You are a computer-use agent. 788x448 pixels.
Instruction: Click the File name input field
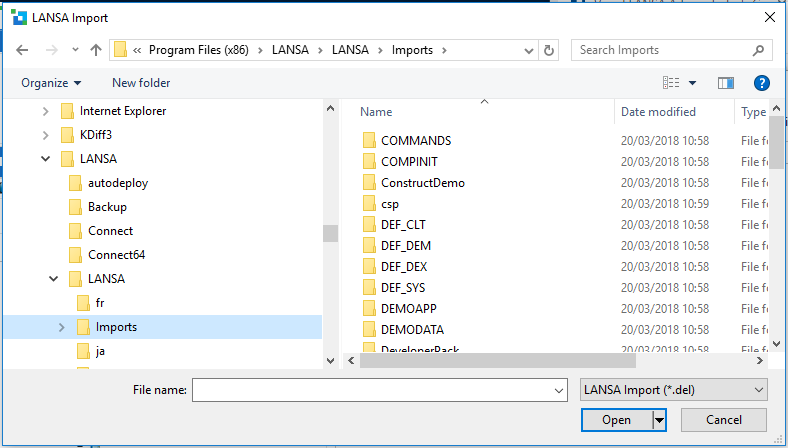(x=375, y=390)
